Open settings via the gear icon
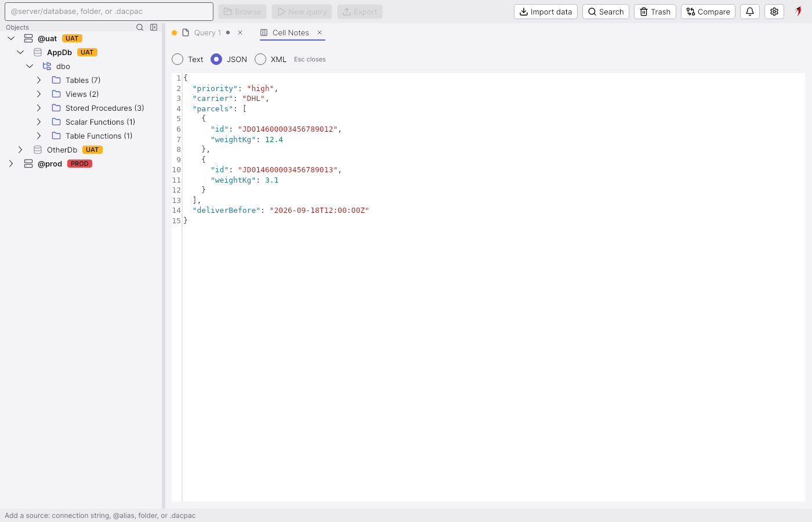Viewport: 812px width, 522px height. point(774,12)
